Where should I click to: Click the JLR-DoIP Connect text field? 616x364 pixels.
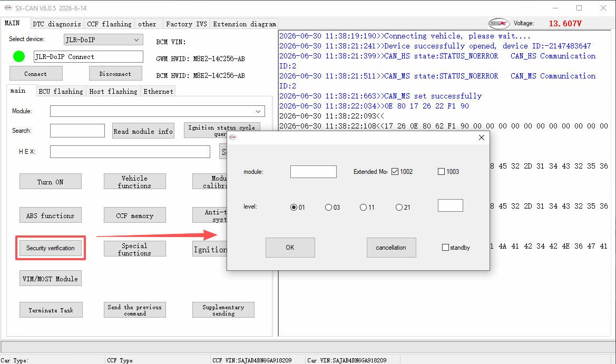click(x=89, y=56)
